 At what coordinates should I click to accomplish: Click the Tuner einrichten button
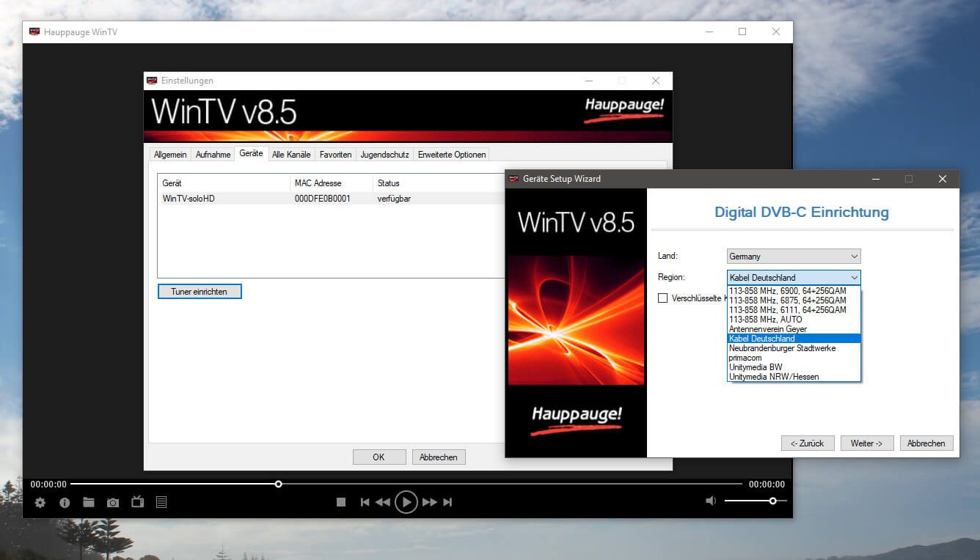click(x=200, y=292)
